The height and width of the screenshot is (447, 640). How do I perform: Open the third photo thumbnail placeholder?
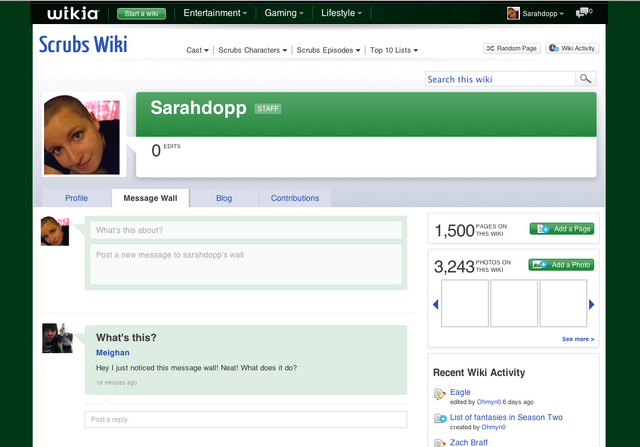pyautogui.click(x=563, y=303)
